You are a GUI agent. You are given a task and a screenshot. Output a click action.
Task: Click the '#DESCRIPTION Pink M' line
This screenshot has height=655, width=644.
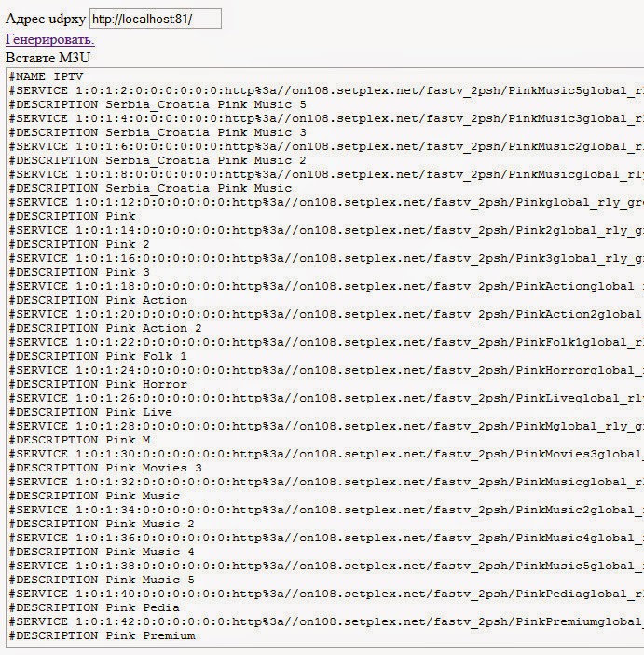(79, 441)
